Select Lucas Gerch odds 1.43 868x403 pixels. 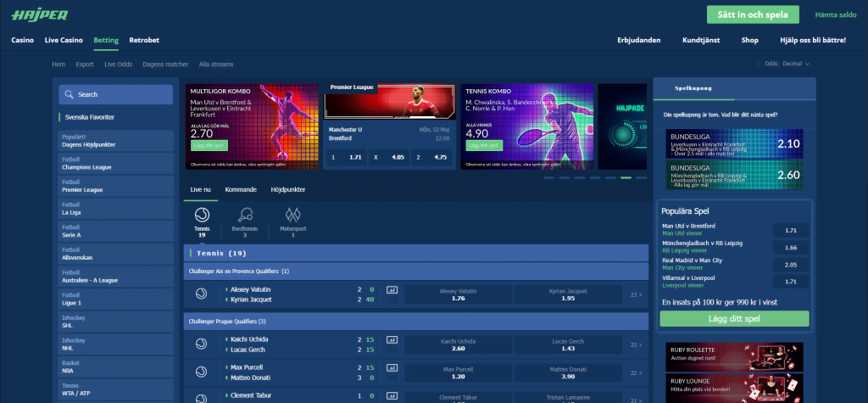click(x=568, y=344)
